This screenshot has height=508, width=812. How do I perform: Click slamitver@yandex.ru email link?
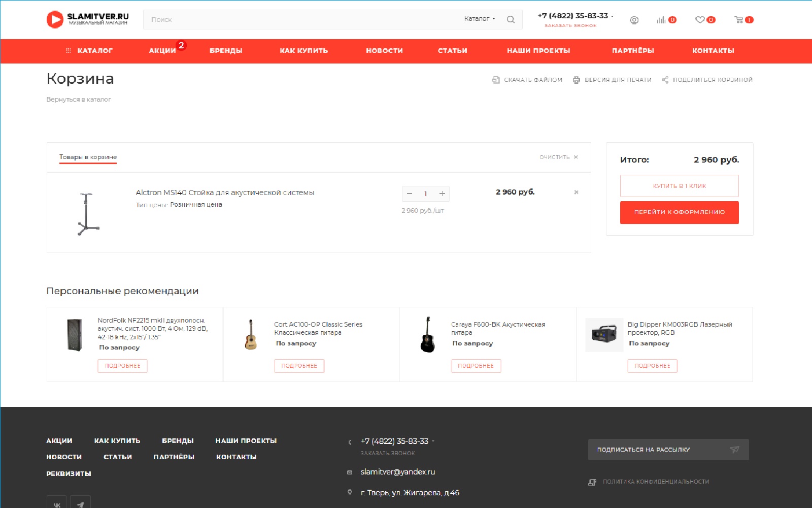tap(398, 472)
